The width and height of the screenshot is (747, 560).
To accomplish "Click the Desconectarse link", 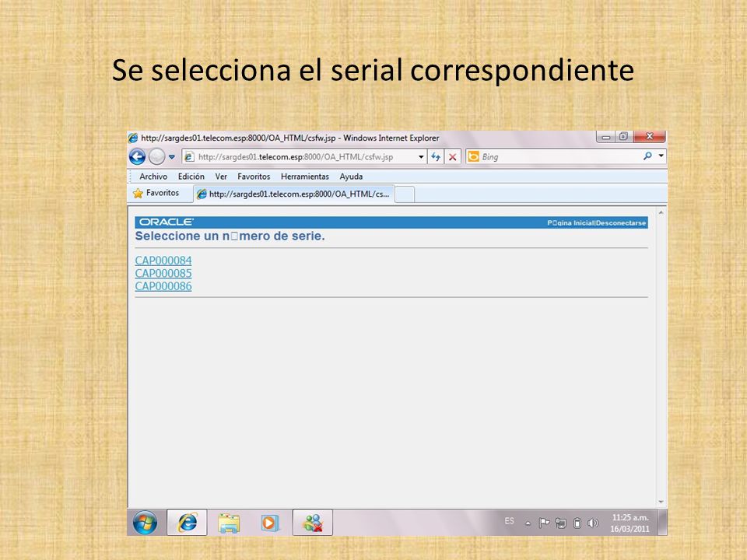I will click(x=621, y=223).
